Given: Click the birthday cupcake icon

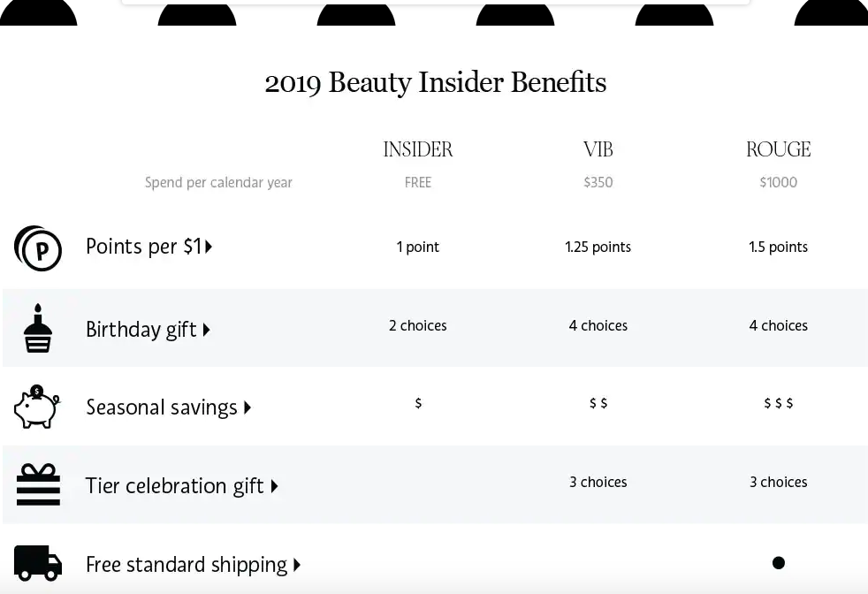Looking at the screenshot, I should tap(38, 329).
